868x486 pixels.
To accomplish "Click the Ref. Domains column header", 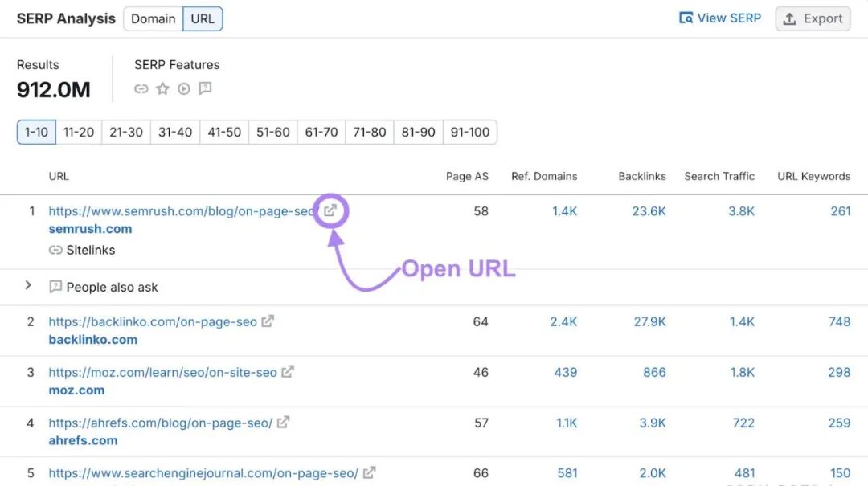I will point(544,176).
